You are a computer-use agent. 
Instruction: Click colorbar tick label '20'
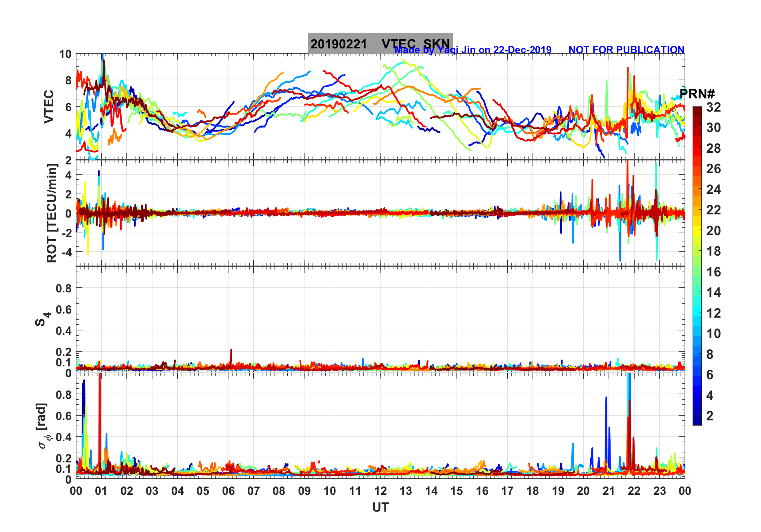[713, 230]
